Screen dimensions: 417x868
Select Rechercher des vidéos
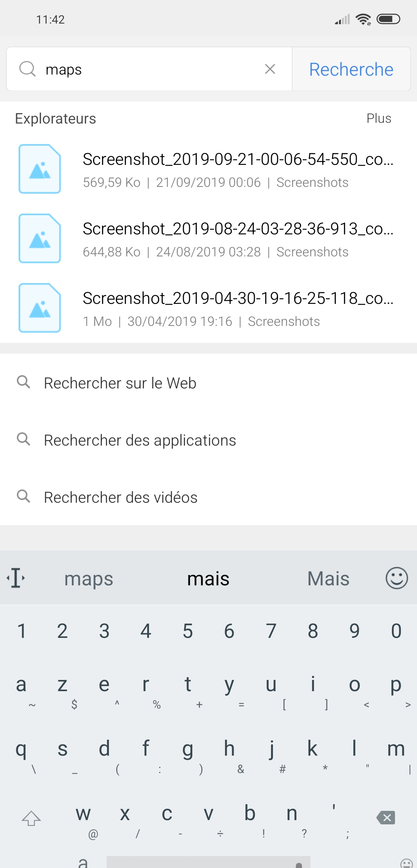208,497
